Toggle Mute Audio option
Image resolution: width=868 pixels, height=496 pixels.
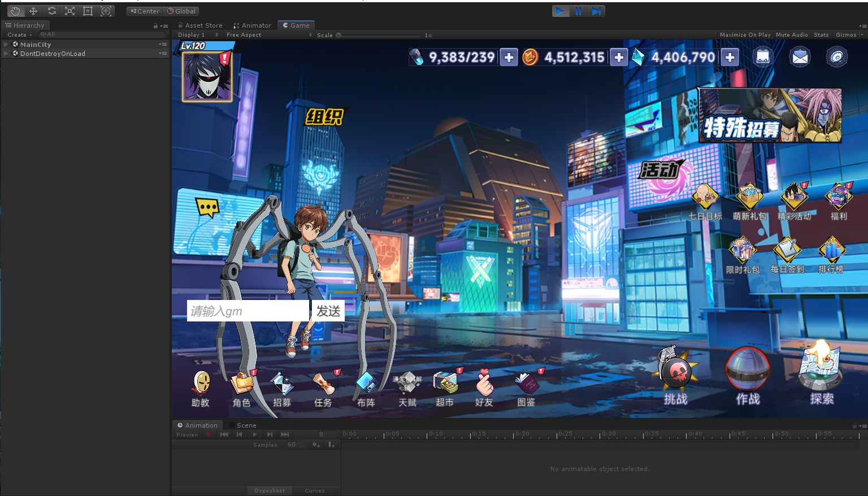point(792,35)
